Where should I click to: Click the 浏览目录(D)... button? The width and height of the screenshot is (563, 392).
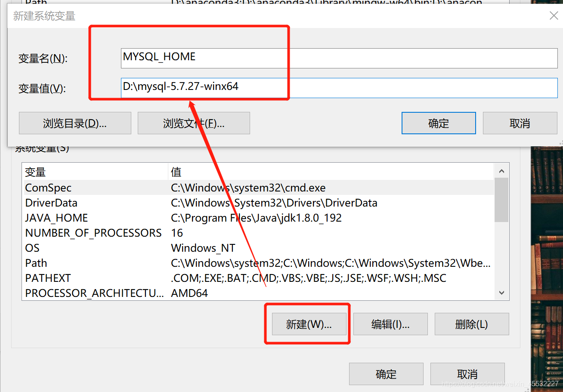tap(75, 123)
